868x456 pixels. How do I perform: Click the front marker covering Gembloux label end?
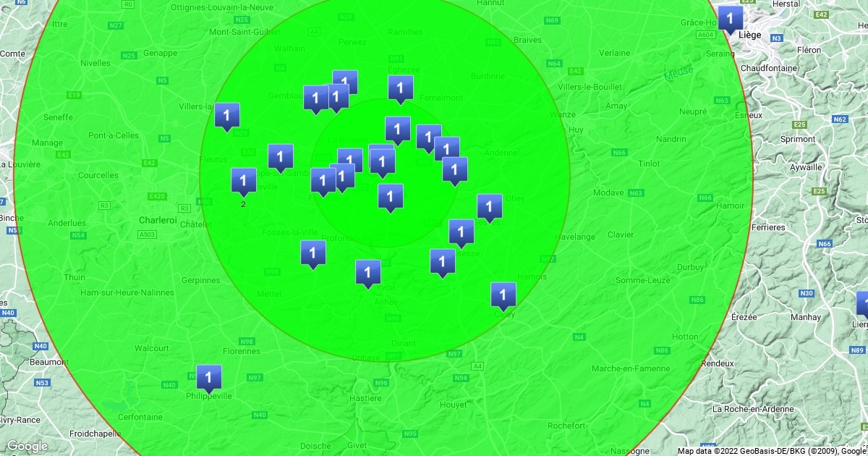[316, 100]
